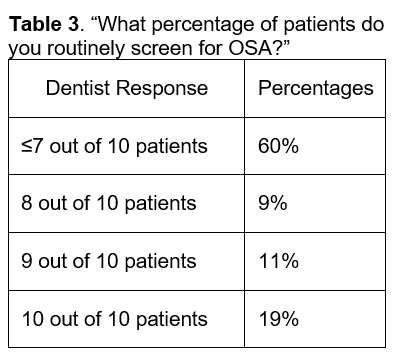Select the Dentist Response header cell

(127, 88)
